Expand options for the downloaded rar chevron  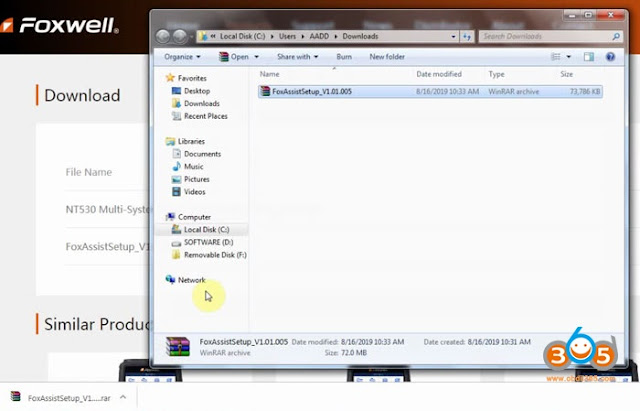[123, 397]
